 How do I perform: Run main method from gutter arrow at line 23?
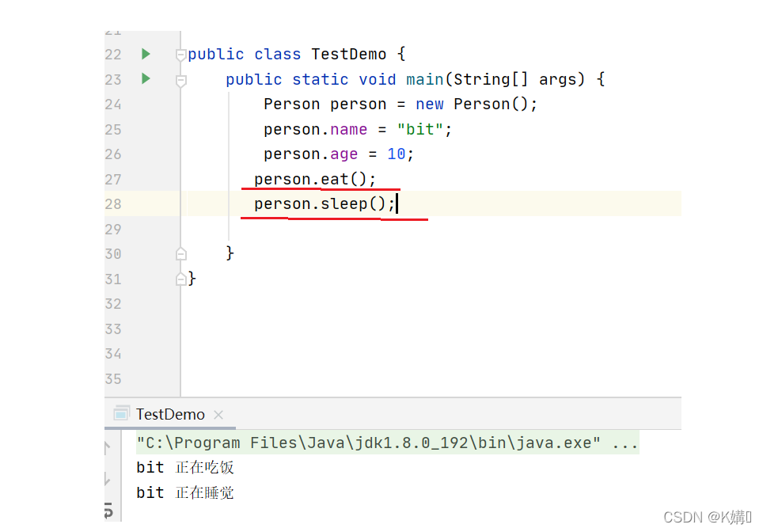pos(146,78)
